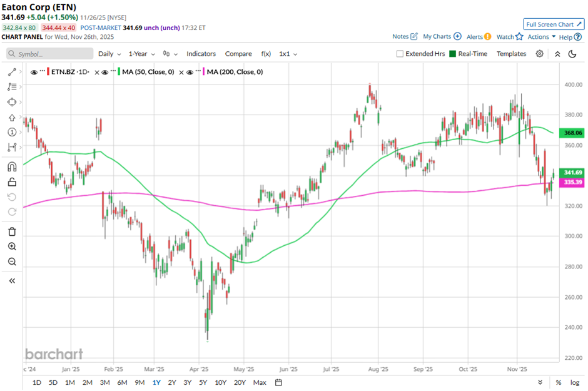588x391 pixels.
Task: Enable the magnet snap tool
Action: (x=12, y=166)
